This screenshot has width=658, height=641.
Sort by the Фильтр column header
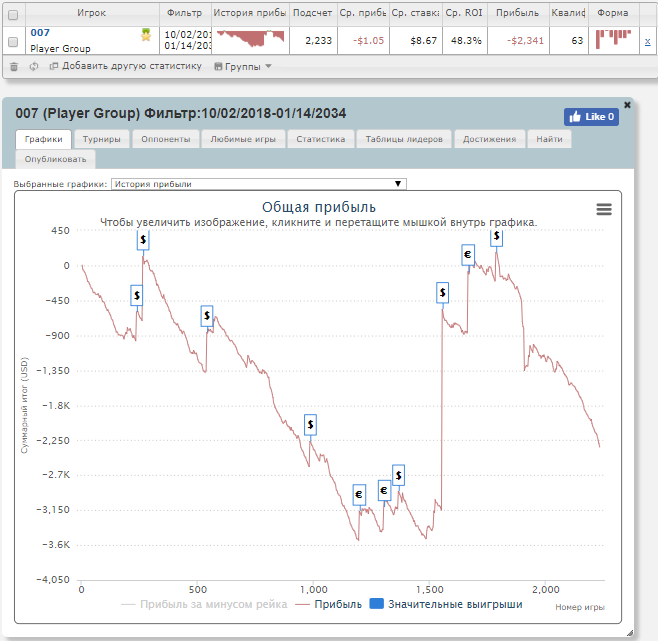pos(185,13)
